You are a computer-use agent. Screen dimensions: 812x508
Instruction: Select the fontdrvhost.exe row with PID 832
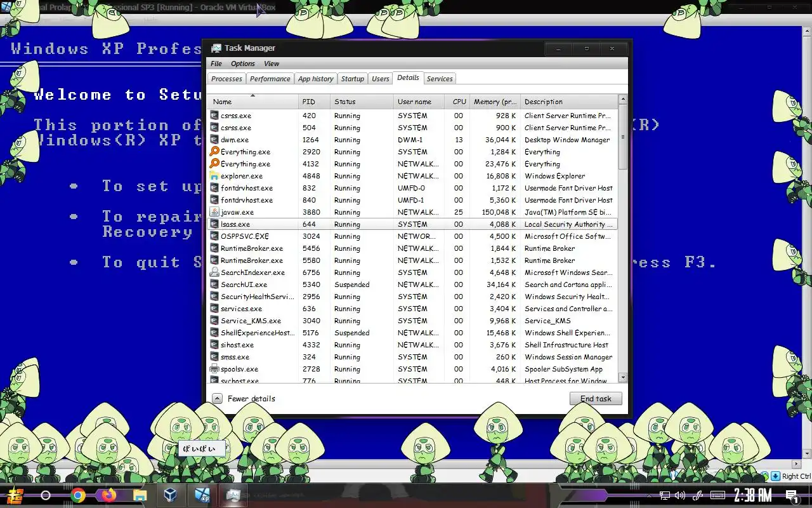(412, 188)
